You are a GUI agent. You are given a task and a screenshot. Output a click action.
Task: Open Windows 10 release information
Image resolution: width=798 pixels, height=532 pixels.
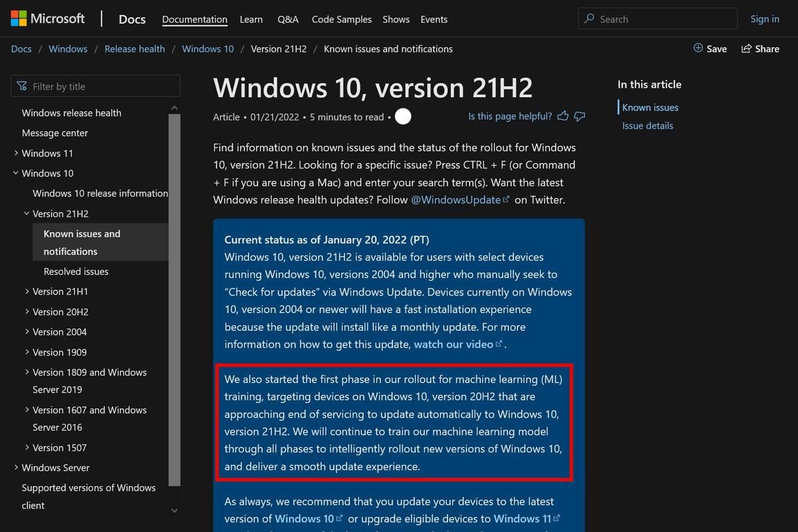[x=100, y=194]
